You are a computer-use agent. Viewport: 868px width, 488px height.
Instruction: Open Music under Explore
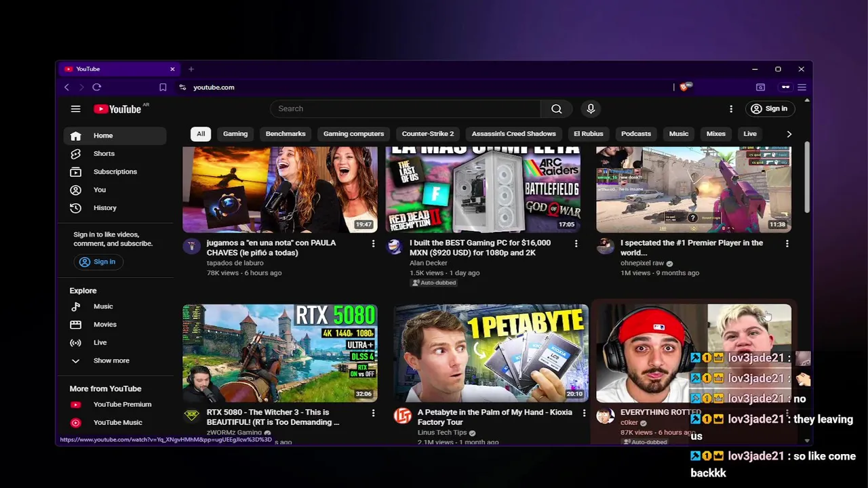tap(115, 306)
